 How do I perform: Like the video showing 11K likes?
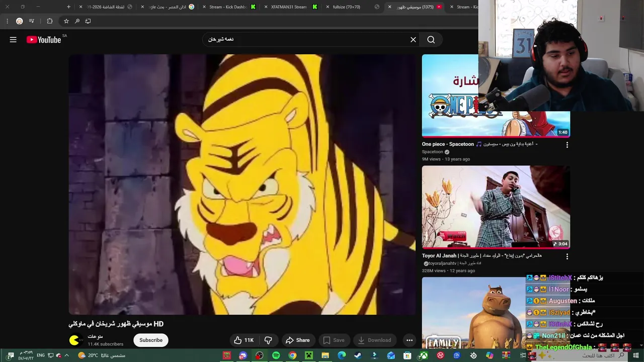(x=244, y=340)
